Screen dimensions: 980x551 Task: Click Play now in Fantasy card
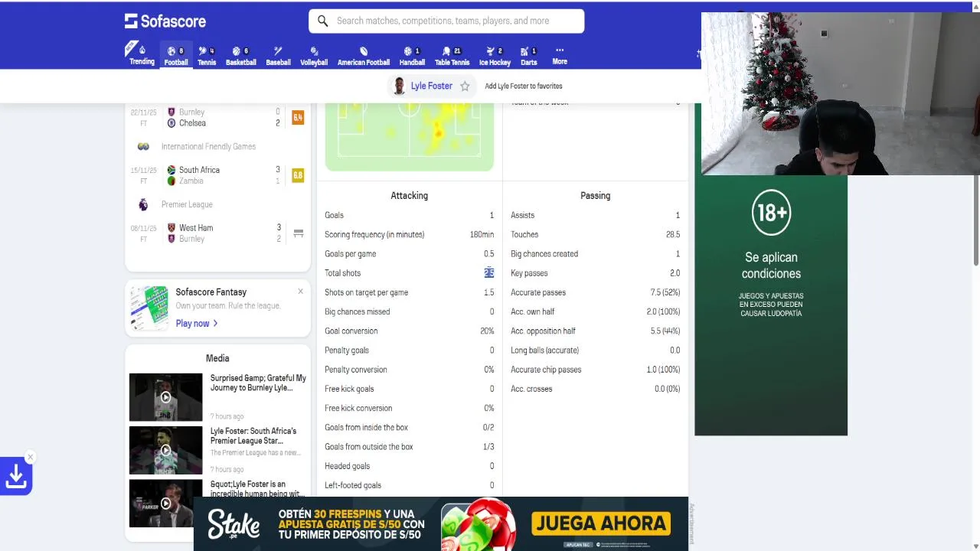[197, 324]
